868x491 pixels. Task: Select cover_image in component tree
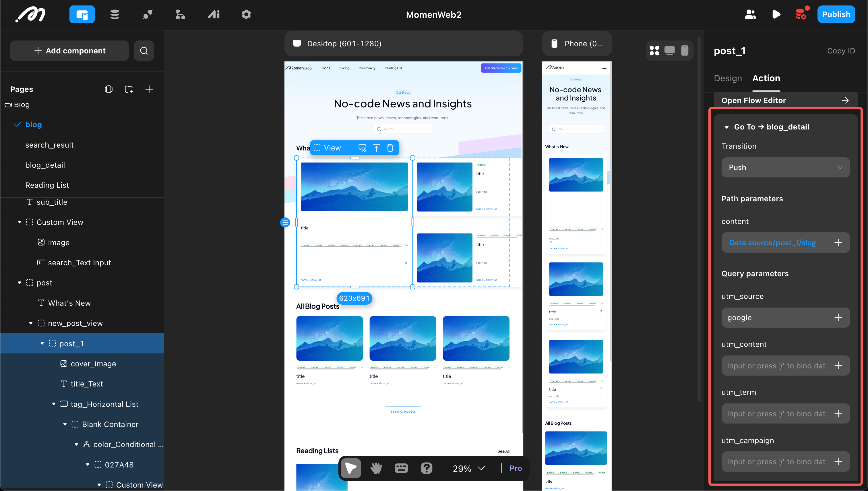coord(93,364)
